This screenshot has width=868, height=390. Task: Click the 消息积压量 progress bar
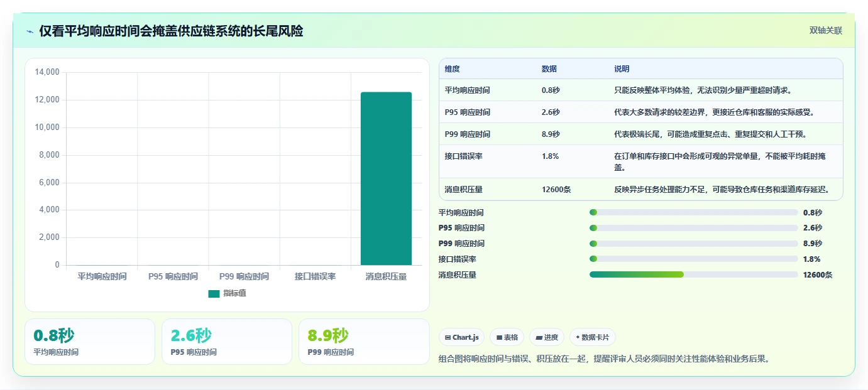coord(694,274)
